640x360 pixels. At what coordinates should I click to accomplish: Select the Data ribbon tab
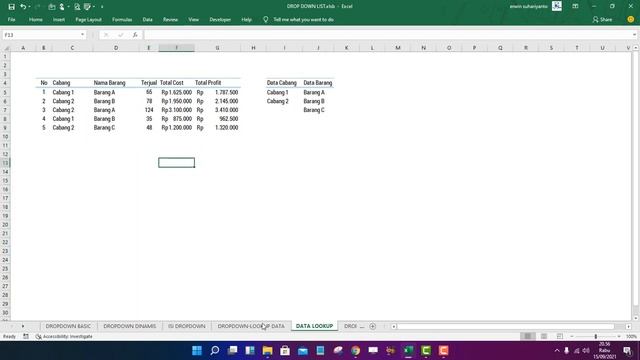point(147,20)
